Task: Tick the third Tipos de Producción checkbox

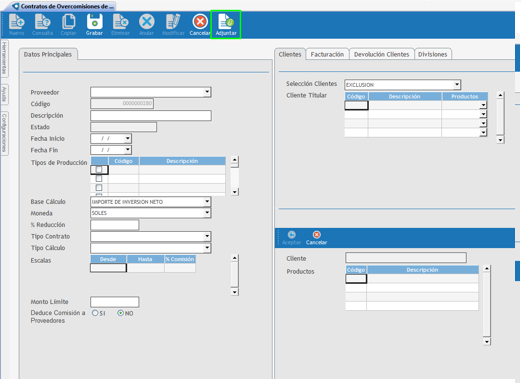Action: 99,188
